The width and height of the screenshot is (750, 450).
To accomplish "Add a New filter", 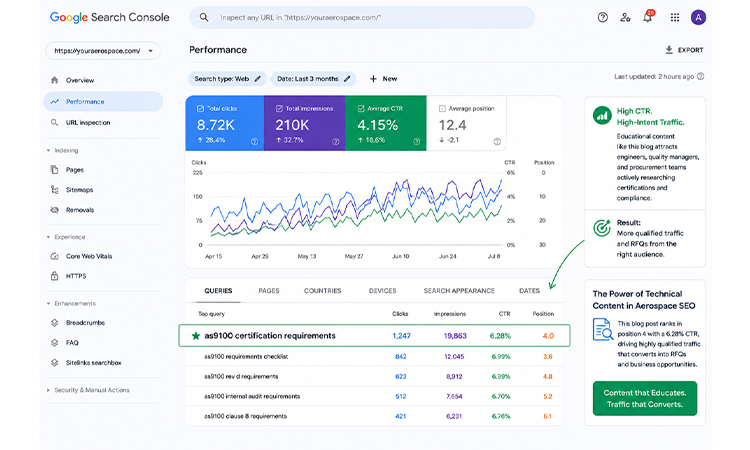I will point(384,79).
